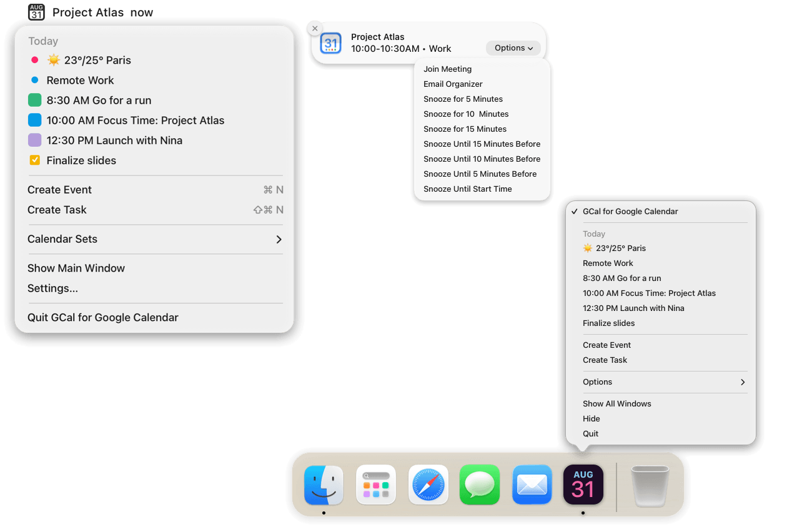Click the GCal AUG 31 Dock icon
Screen dimensions: 812x527
click(583, 485)
